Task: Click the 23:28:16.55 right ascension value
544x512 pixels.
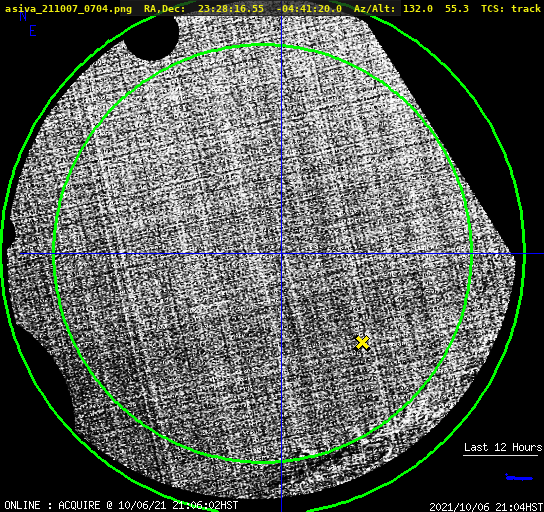Action: pos(231,9)
